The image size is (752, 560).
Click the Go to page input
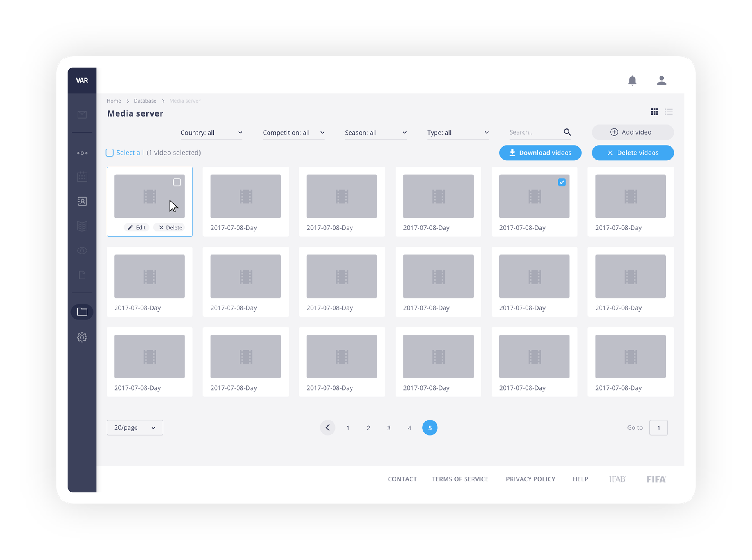click(658, 428)
